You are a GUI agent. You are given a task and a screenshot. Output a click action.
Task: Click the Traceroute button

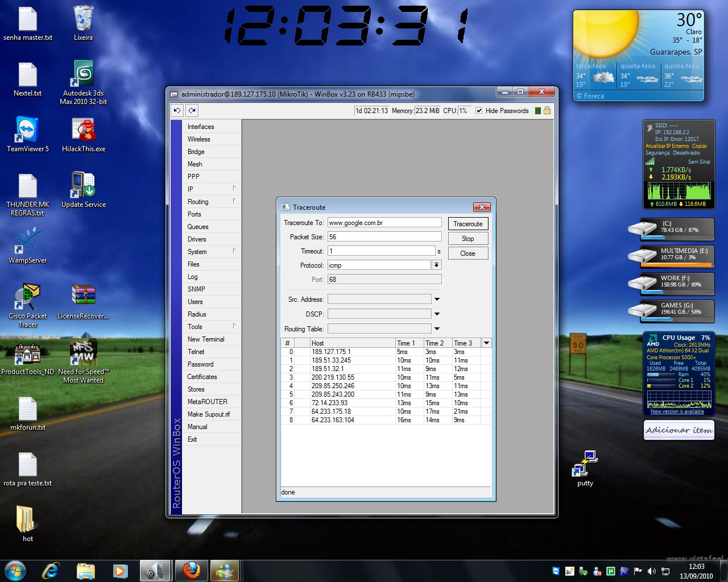pos(468,224)
